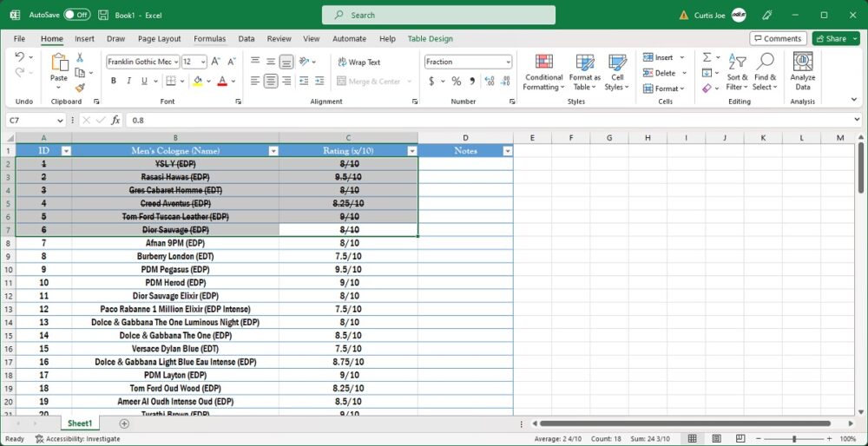This screenshot has width=868, height=446.
Task: Open the font name dropdown
Action: [176, 62]
